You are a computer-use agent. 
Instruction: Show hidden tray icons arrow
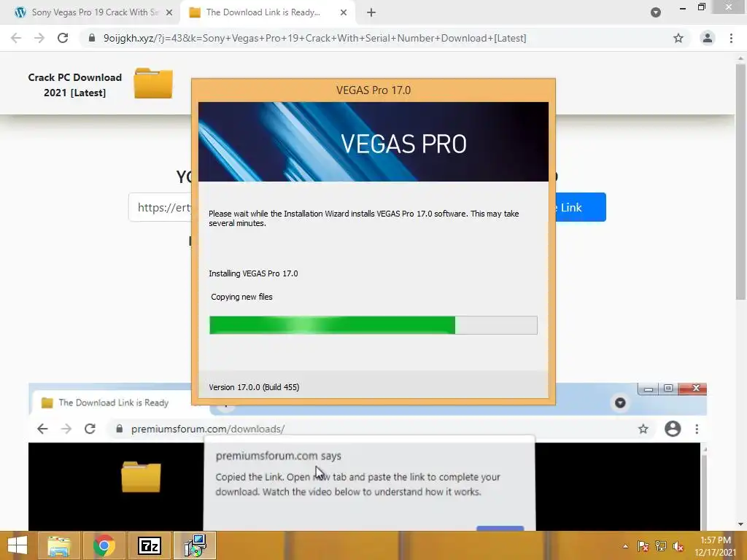(x=625, y=546)
